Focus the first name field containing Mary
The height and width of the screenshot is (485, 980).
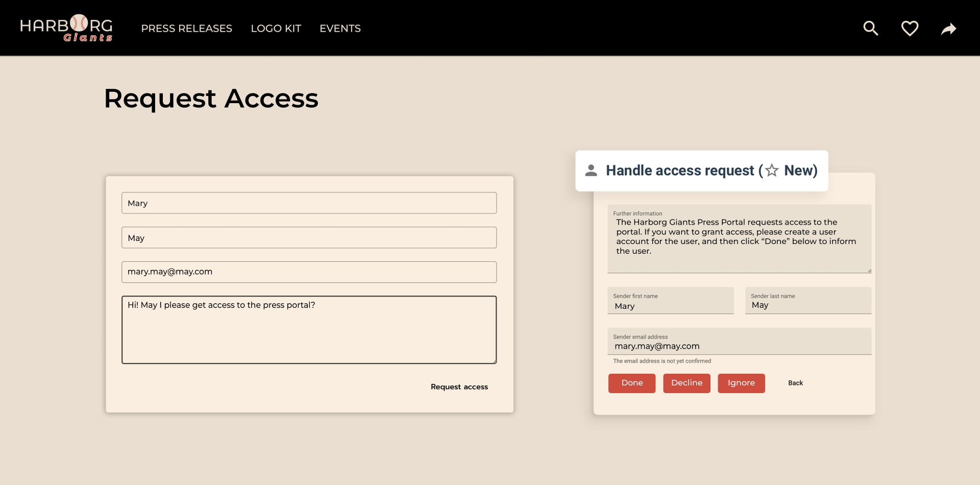(309, 203)
